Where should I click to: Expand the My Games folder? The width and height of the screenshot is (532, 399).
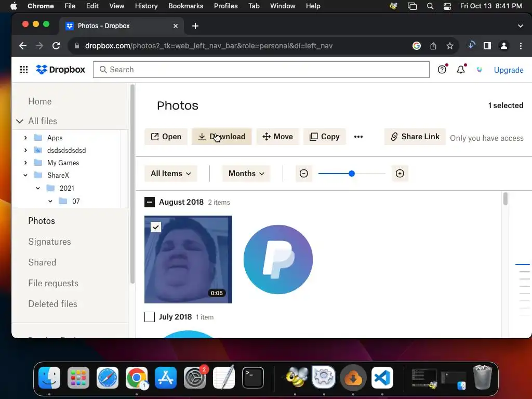25,163
